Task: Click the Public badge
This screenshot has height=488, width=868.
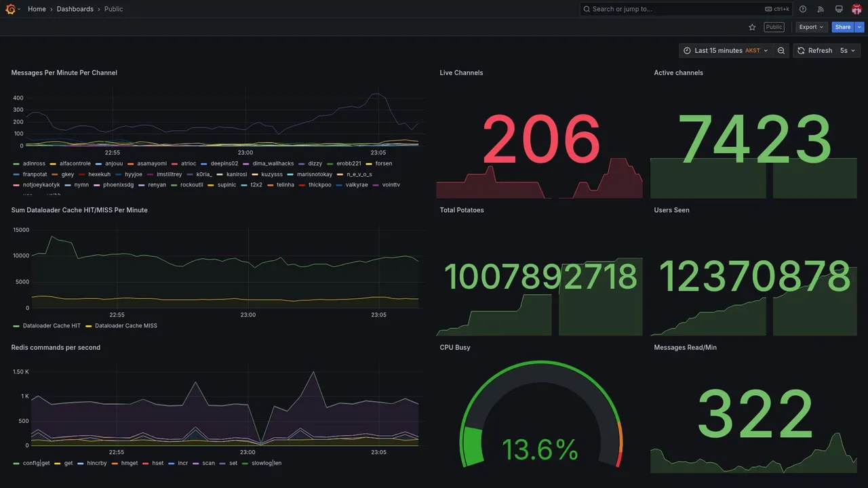Action: pos(774,27)
